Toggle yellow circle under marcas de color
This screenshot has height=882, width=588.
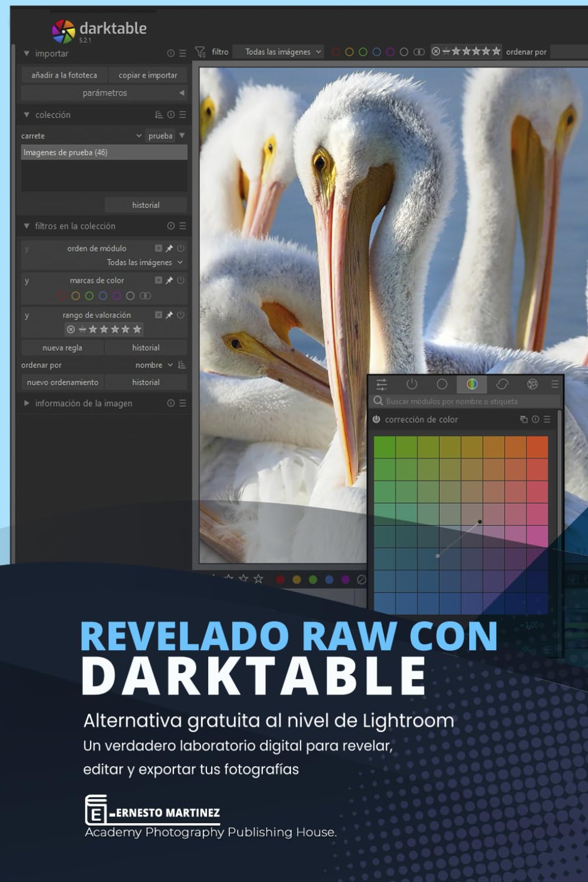(75, 296)
